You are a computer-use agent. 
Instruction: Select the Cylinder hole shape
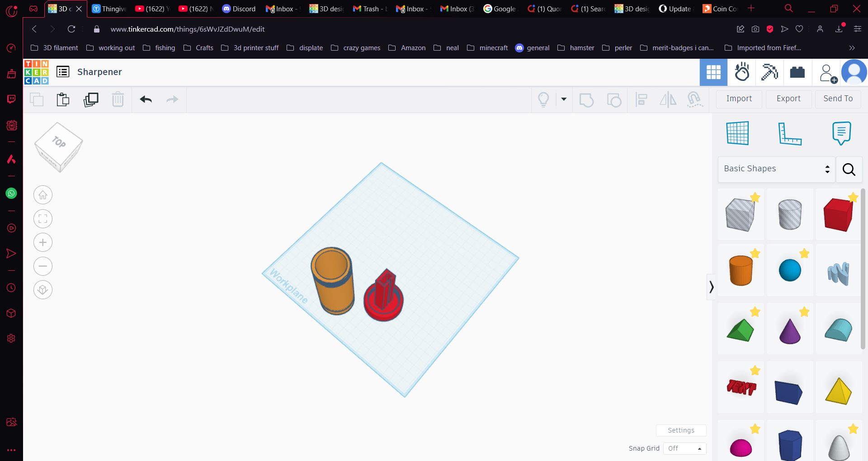pos(790,215)
